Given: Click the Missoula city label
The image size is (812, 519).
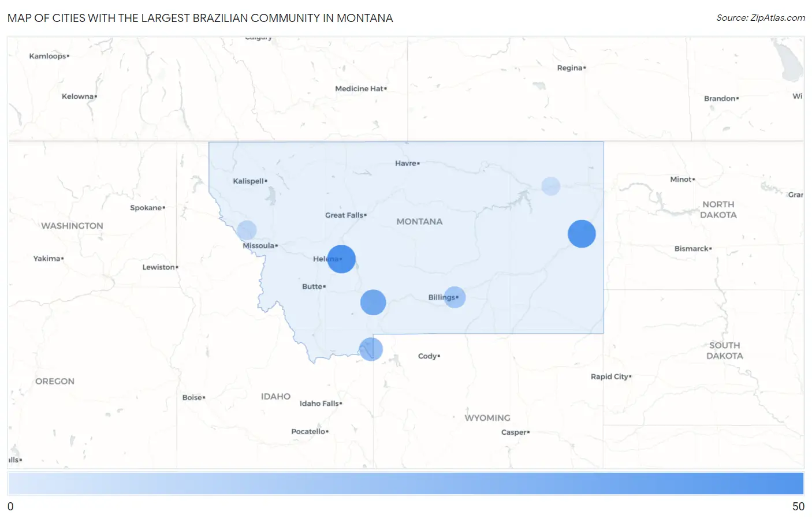Looking at the screenshot, I should pos(258,246).
